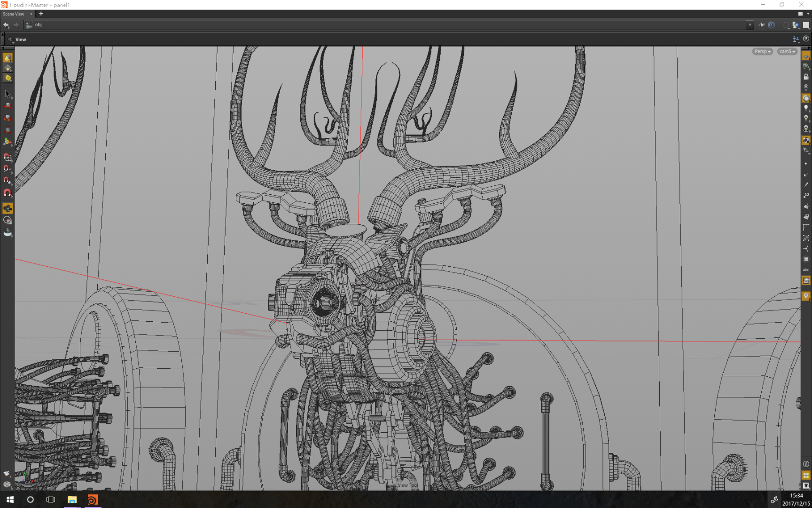Open the pane options menu arrow
812x508 pixels.
tap(808, 14)
